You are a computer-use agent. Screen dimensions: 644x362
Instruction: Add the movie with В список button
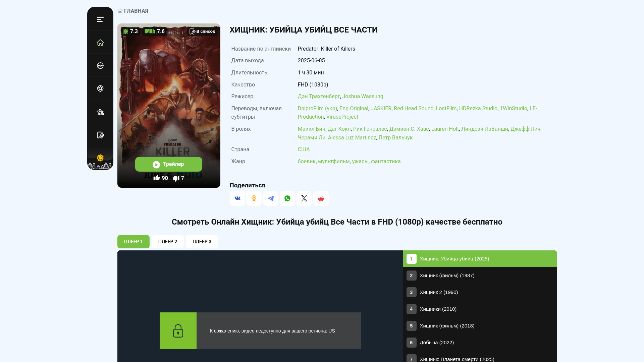[x=202, y=32]
